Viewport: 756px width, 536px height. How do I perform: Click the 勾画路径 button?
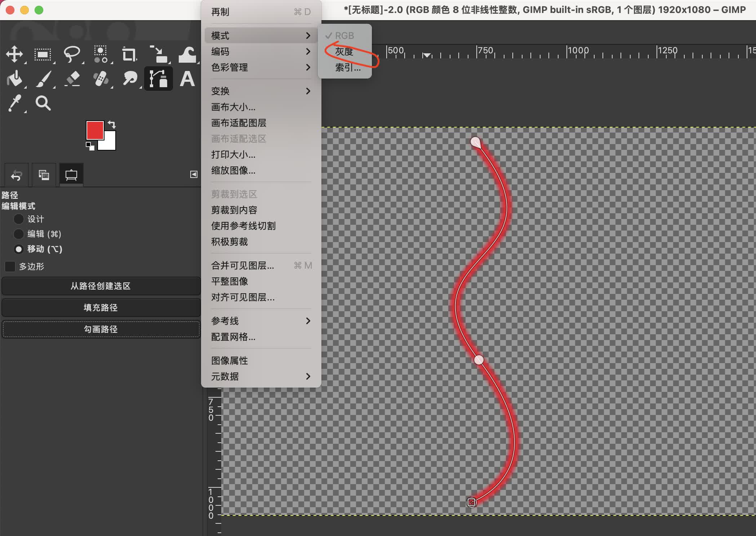tap(101, 329)
